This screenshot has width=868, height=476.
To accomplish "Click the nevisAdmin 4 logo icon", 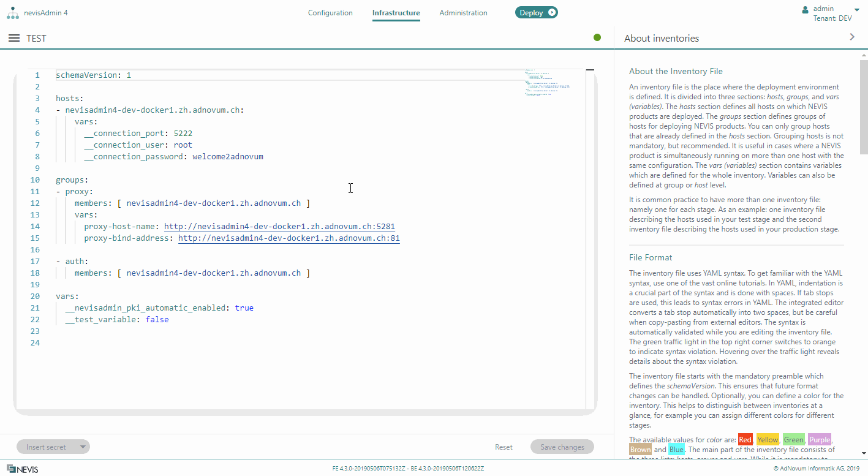I will [x=13, y=12].
